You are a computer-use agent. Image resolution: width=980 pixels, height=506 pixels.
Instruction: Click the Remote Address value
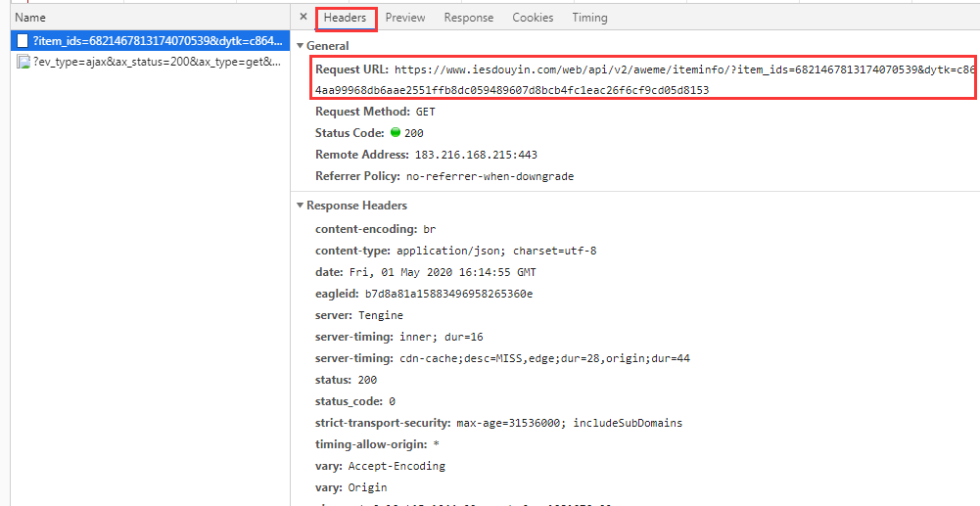point(476,155)
